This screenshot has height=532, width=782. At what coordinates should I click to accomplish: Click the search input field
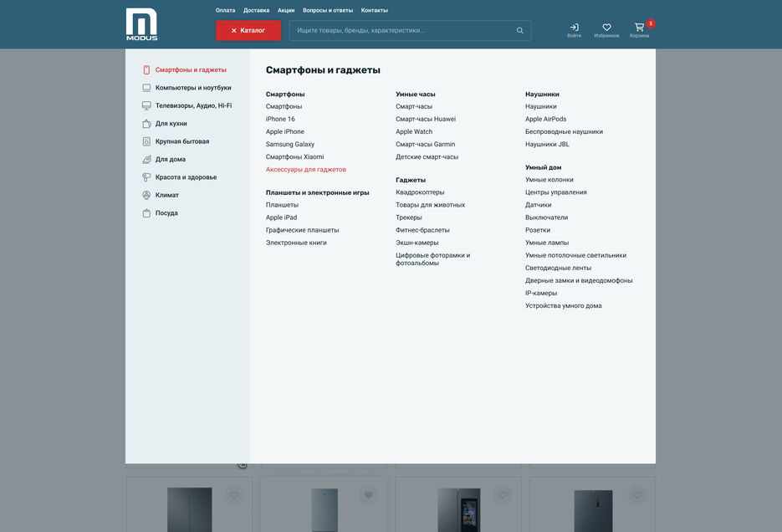[x=410, y=30]
